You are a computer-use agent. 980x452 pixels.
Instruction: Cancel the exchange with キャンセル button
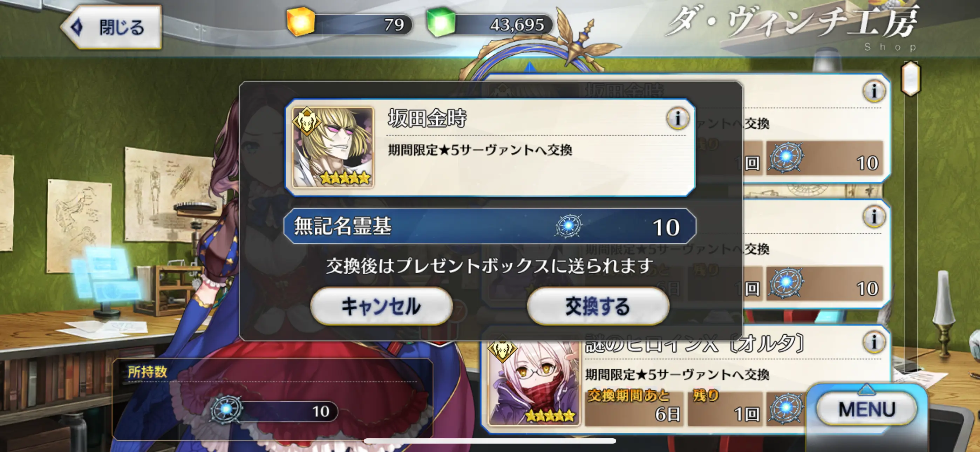coord(381,306)
